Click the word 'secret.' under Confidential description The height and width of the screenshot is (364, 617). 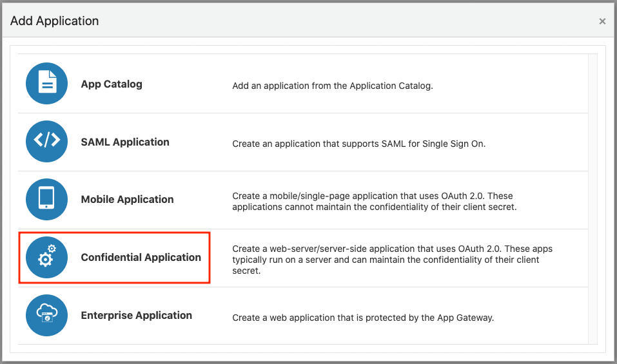(246, 271)
